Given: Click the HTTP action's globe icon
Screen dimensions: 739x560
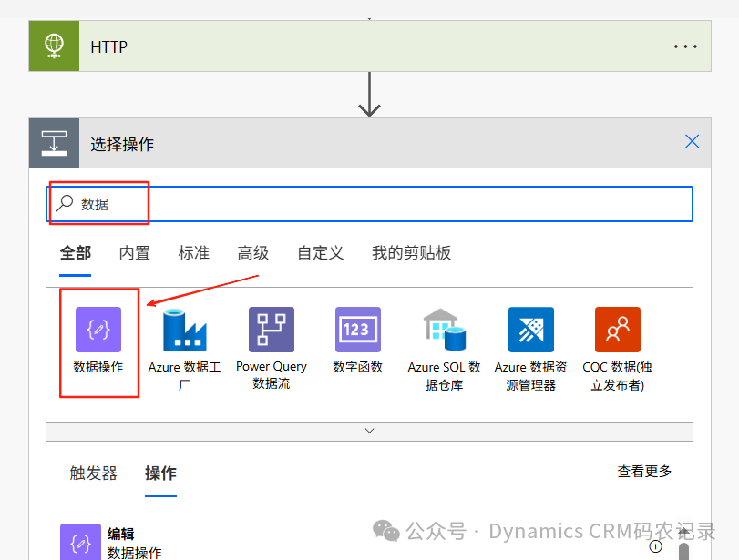Looking at the screenshot, I should pyautogui.click(x=53, y=46).
